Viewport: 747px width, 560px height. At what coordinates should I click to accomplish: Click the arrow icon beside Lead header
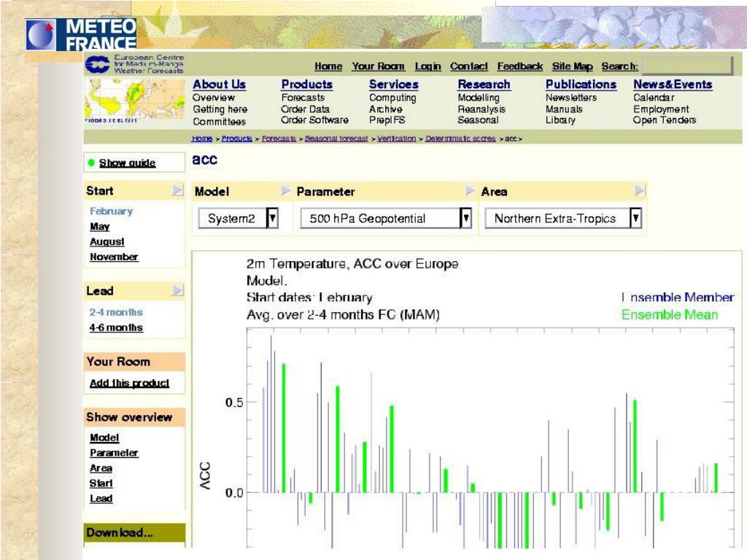(x=177, y=290)
